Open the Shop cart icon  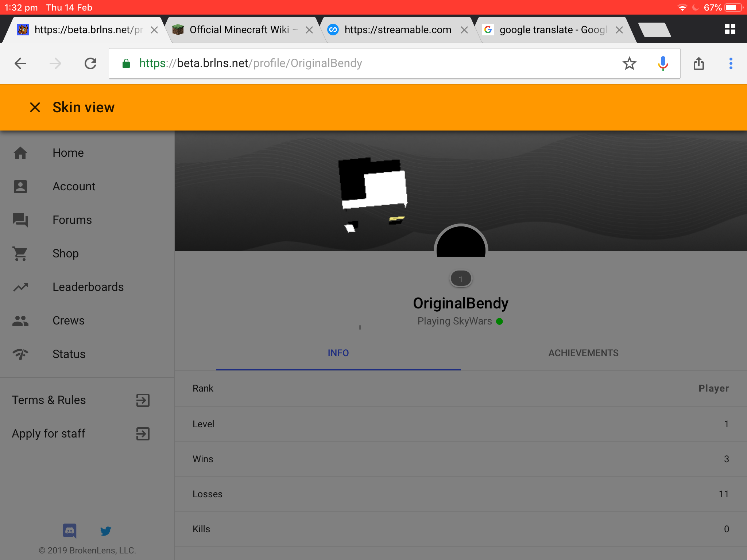click(x=20, y=253)
